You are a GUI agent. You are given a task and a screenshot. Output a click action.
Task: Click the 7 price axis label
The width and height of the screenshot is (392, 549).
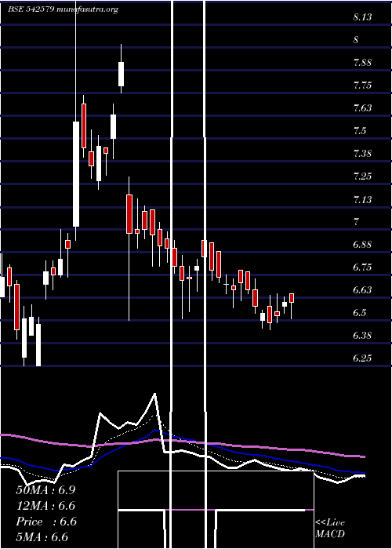coord(356,222)
